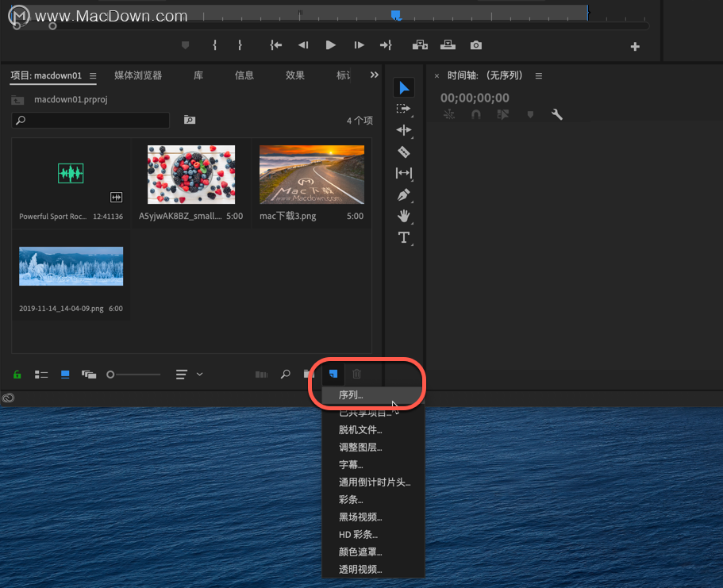Select the 项目: macdown01 tab
This screenshot has width=723, height=588.
click(x=46, y=75)
